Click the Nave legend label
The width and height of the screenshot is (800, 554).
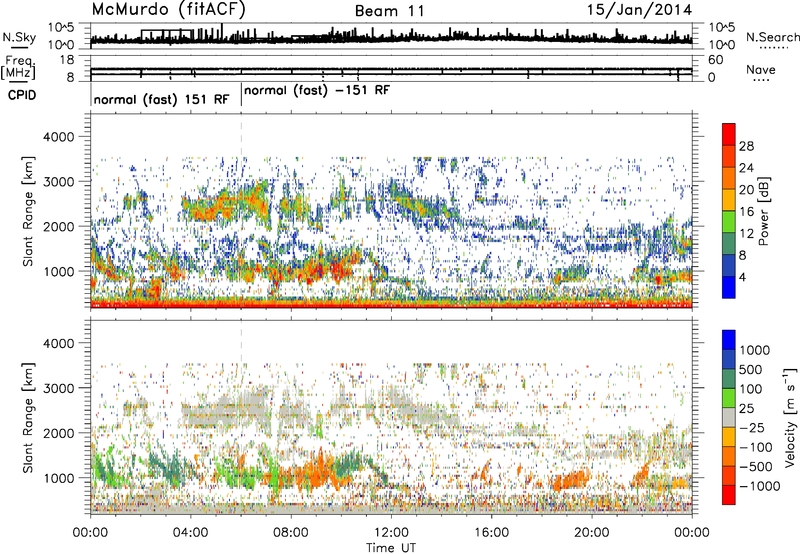[761, 69]
